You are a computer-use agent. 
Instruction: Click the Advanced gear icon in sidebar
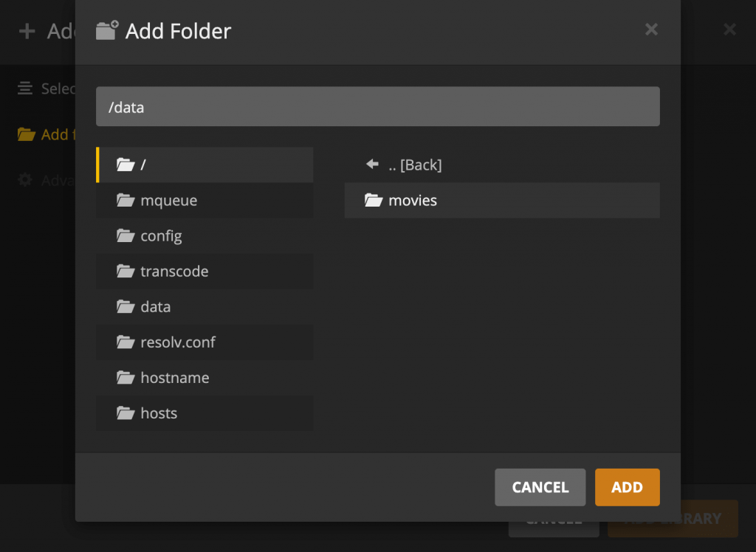(25, 180)
